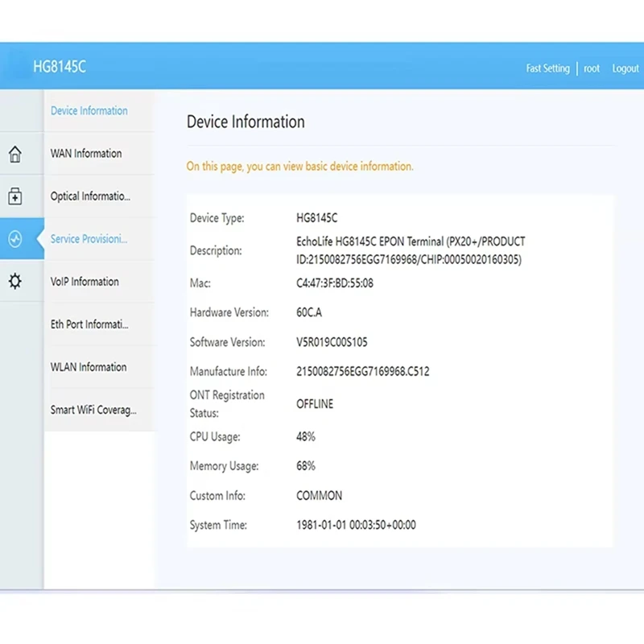
Task: Click the OFFLINE registration status text
Action: coord(314,403)
